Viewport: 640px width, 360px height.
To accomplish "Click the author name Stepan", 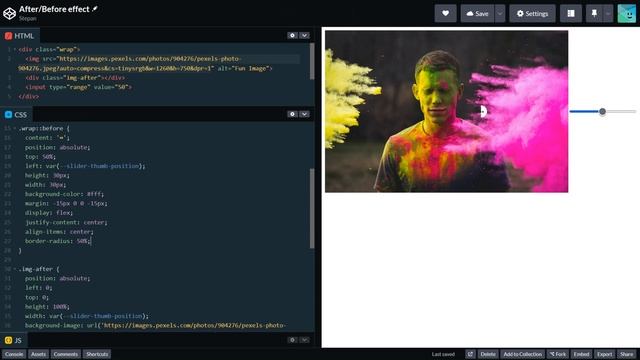I will [27, 18].
